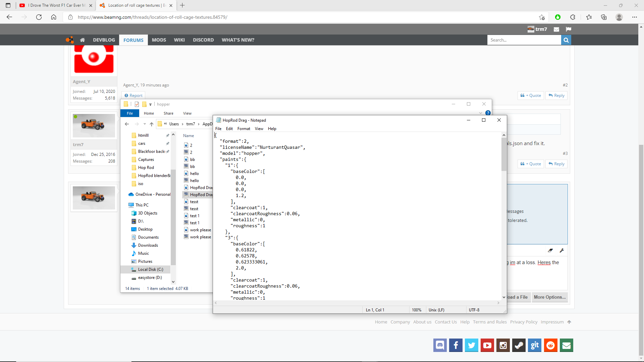Open the browser home page button
The height and width of the screenshot is (362, 644).
tap(54, 17)
